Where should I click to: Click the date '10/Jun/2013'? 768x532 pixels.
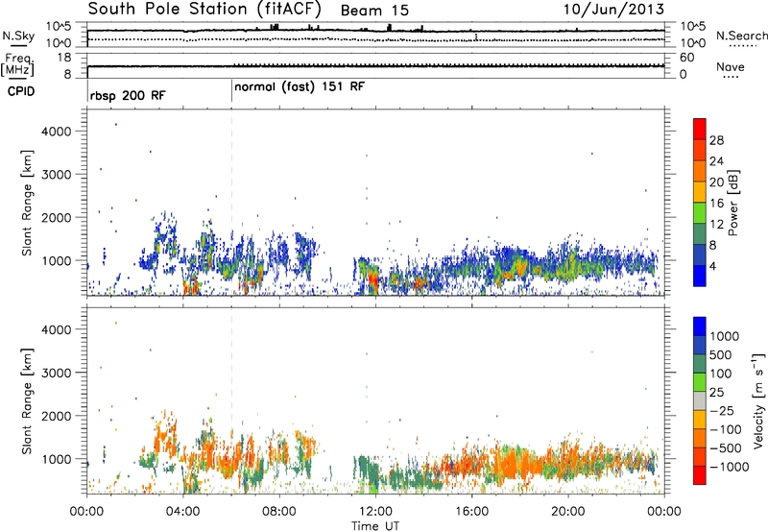click(613, 10)
